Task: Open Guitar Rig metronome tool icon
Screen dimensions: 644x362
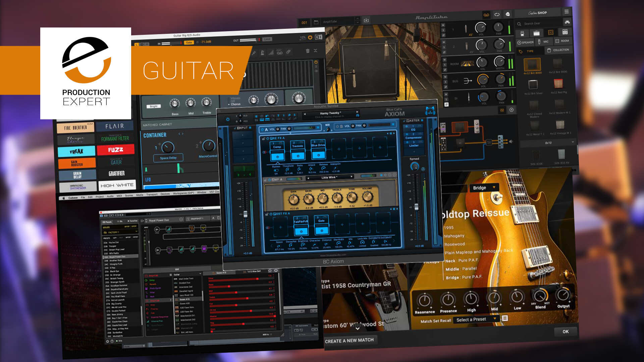Action: [263, 53]
